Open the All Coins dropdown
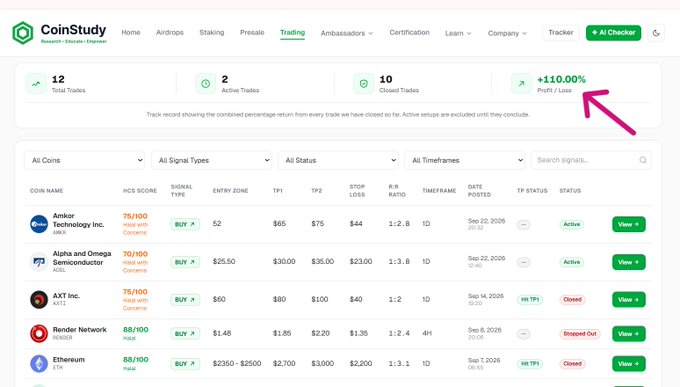 (x=85, y=160)
